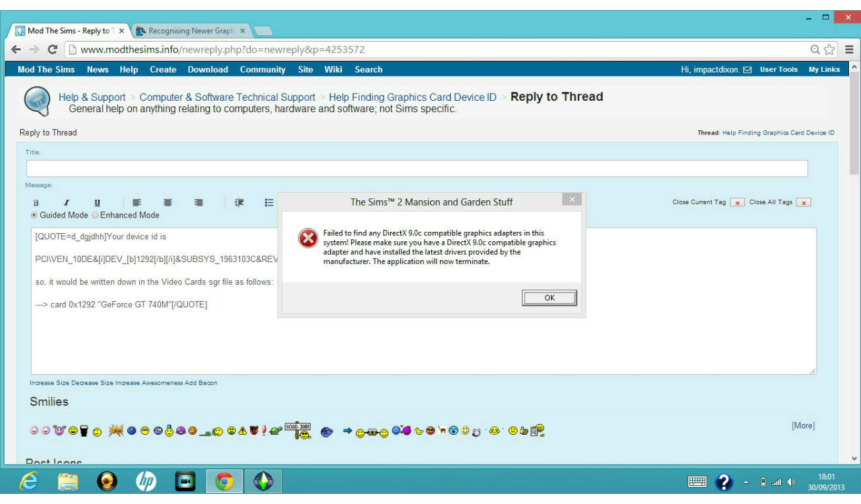Open the Community menu
The width and height of the screenshot is (861, 504).
pos(262,69)
